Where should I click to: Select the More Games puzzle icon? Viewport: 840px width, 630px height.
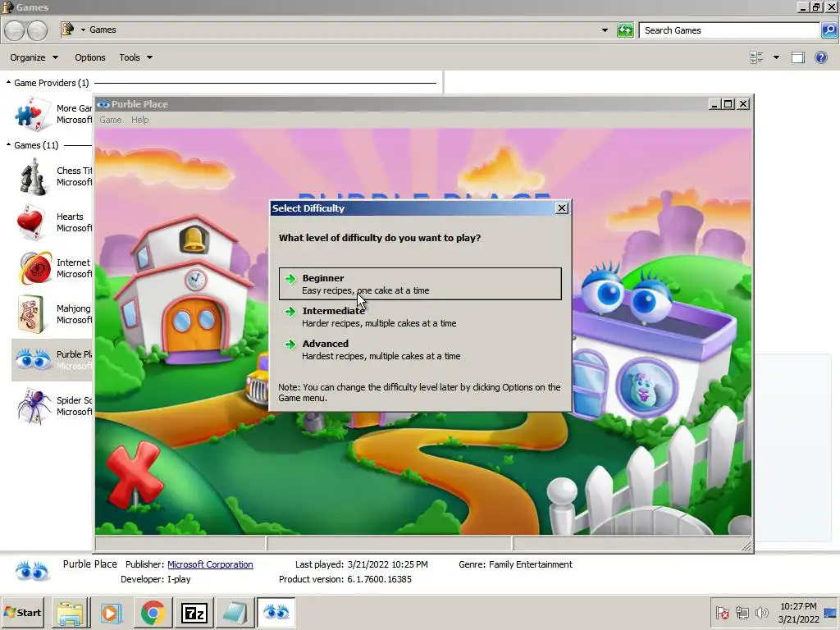tap(31, 113)
